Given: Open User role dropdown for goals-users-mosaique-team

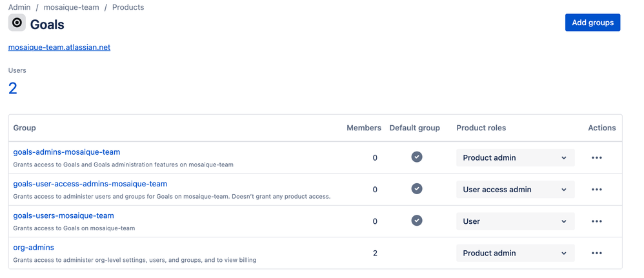Looking at the screenshot, I should click(x=516, y=221).
